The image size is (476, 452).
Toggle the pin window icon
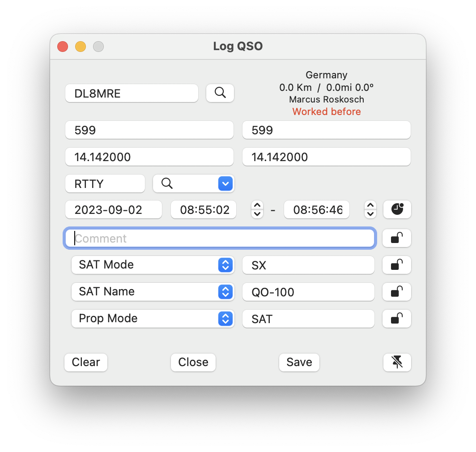tap(397, 362)
